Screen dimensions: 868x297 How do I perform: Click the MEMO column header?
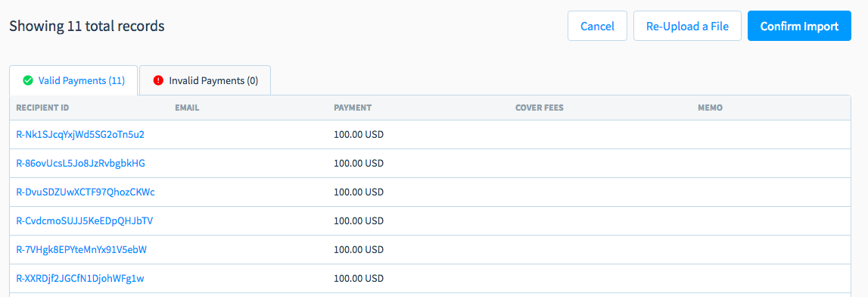pyautogui.click(x=711, y=108)
